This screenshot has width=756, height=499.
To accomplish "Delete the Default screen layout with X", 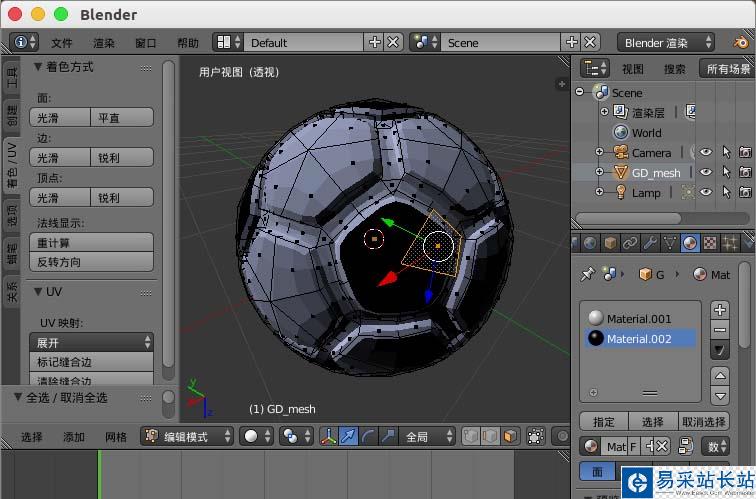I will tap(393, 42).
